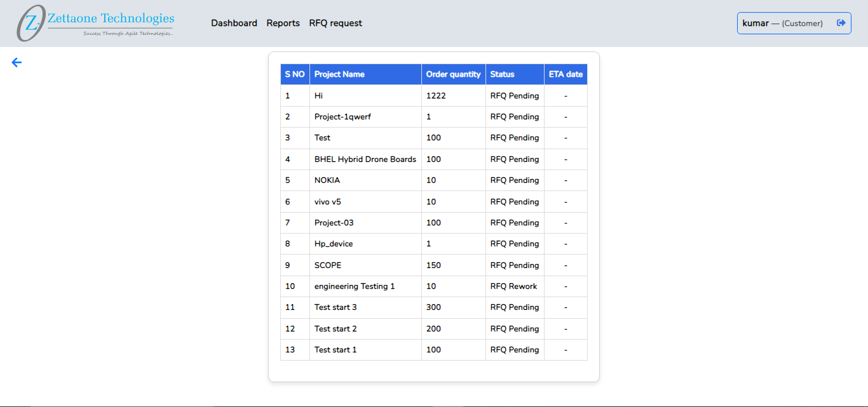Select the engineering Testing 1 row

tap(355, 286)
